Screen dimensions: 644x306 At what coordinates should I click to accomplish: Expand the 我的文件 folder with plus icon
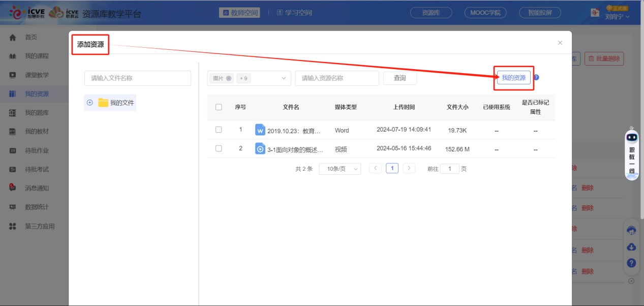click(89, 103)
